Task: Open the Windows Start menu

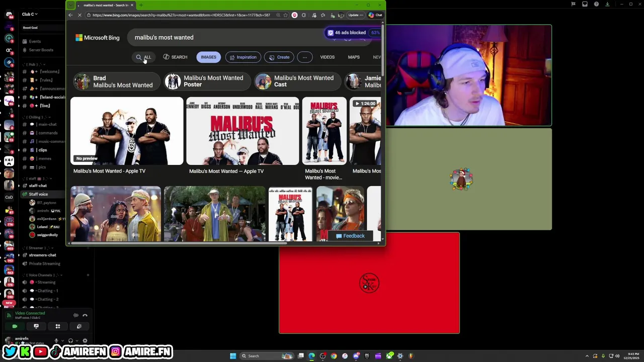Action: pyautogui.click(x=233, y=356)
